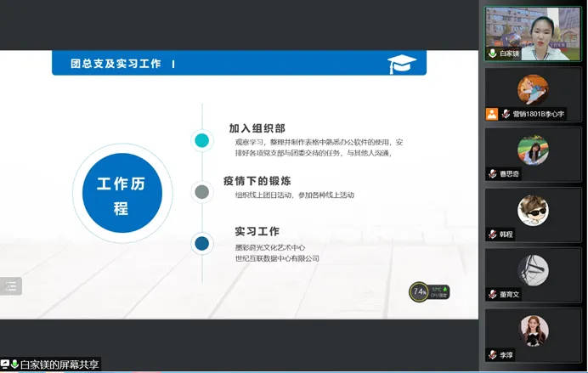The width and height of the screenshot is (588, 373).
Task: Click the heading 疫情下的锻炼
Action: [x=257, y=181]
